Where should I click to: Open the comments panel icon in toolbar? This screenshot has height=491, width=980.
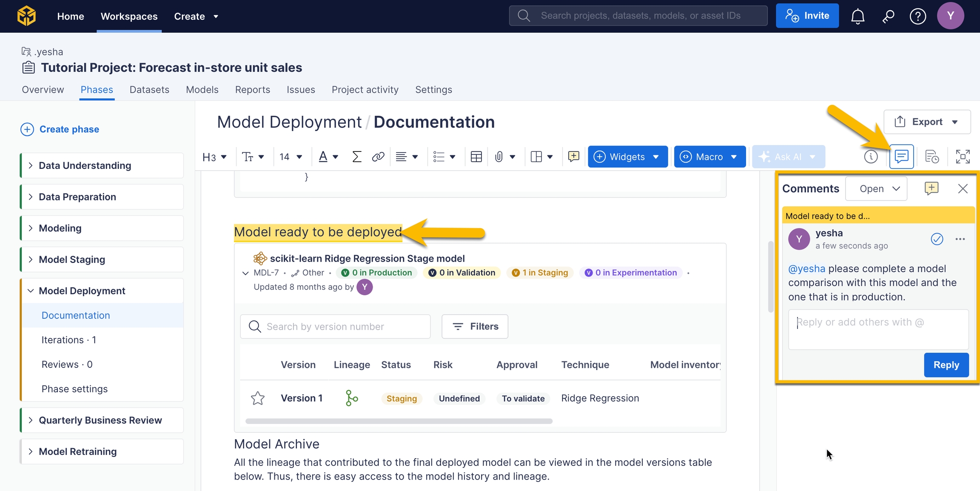point(901,157)
